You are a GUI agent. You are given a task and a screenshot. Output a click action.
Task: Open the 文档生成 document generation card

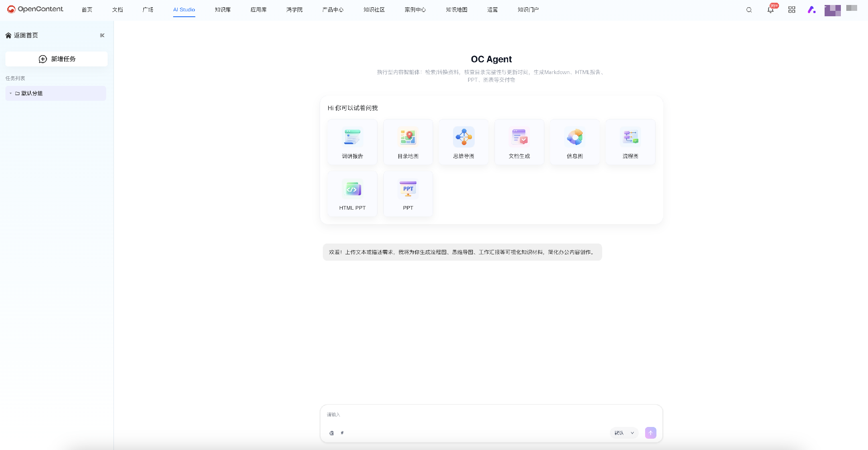click(519, 142)
